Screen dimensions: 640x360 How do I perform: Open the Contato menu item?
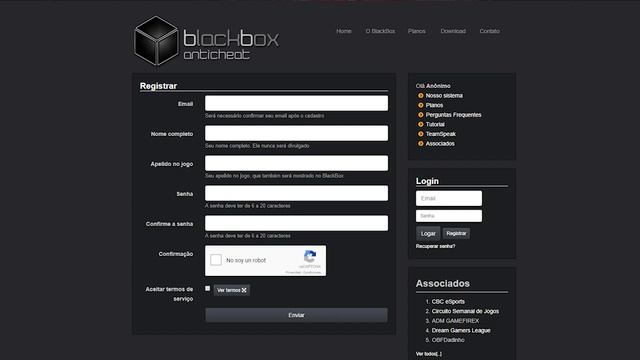(489, 31)
